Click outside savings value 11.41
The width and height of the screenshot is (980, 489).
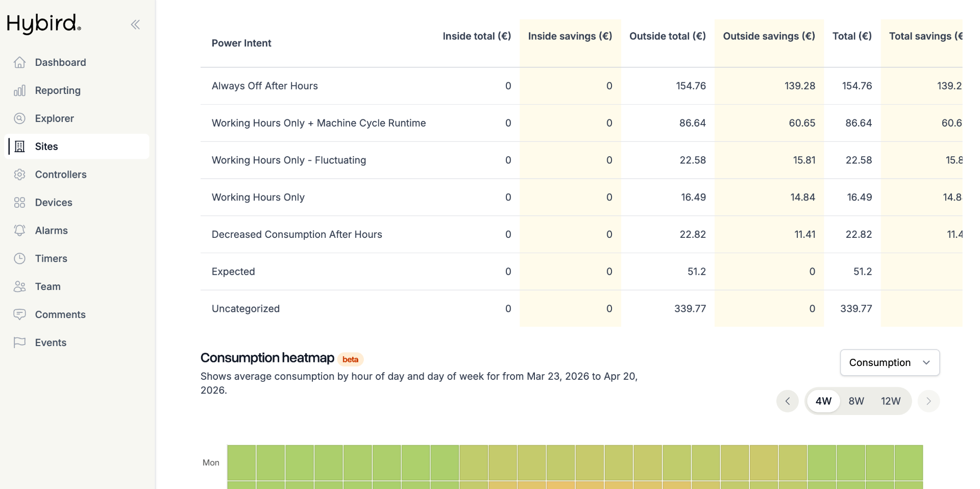(x=805, y=234)
